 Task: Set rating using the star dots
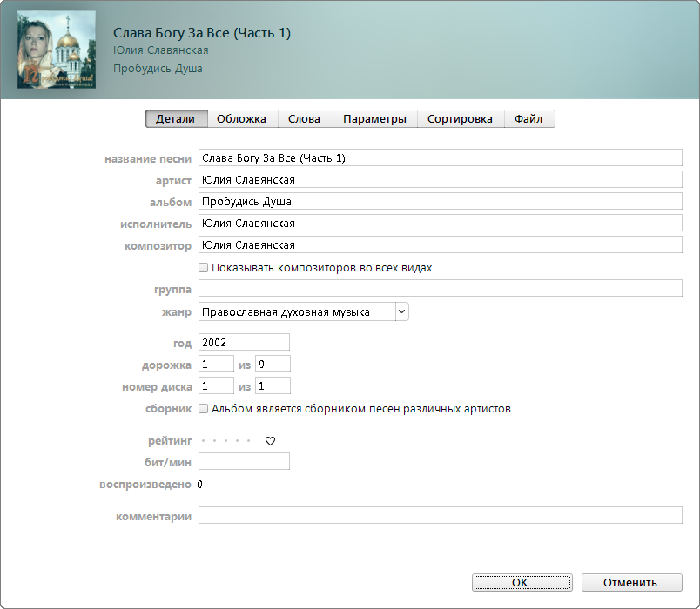(x=225, y=441)
